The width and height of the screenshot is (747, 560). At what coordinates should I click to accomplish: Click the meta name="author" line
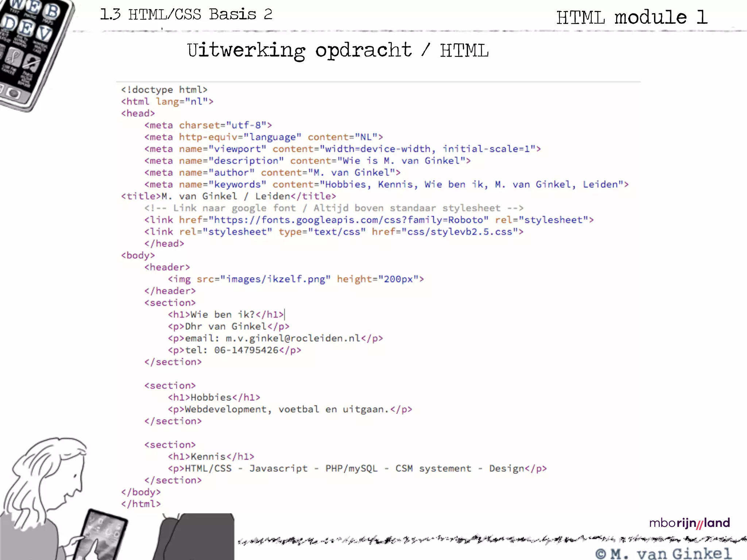coord(272,172)
